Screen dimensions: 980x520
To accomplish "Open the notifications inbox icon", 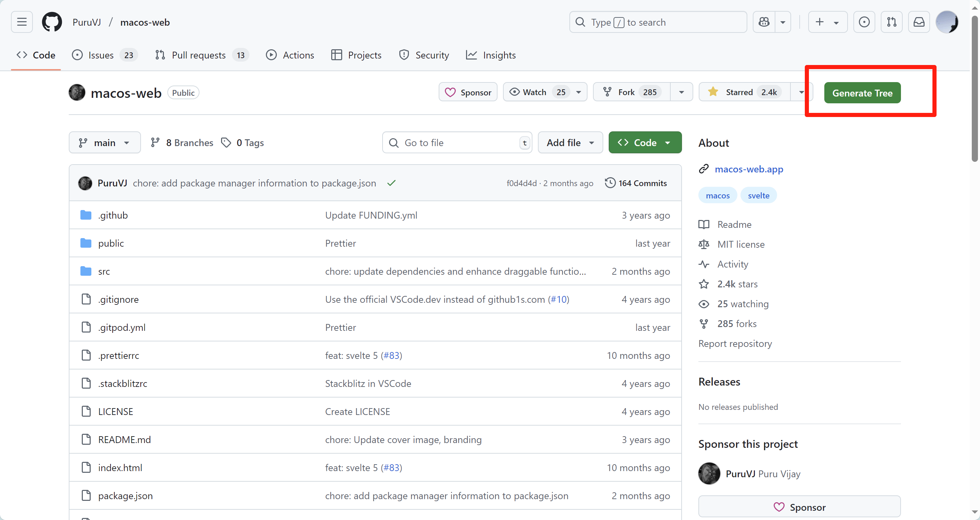I will (919, 22).
